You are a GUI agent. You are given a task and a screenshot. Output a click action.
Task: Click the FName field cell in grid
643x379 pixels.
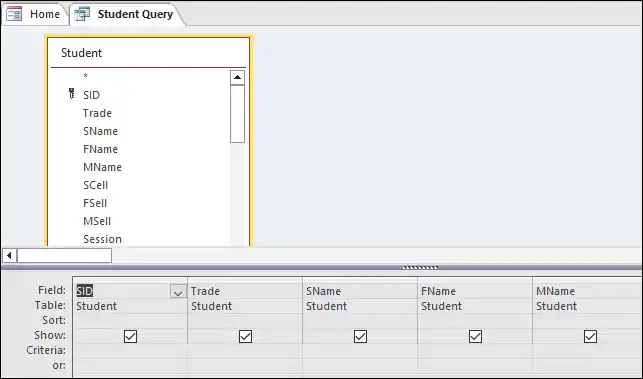click(x=475, y=291)
